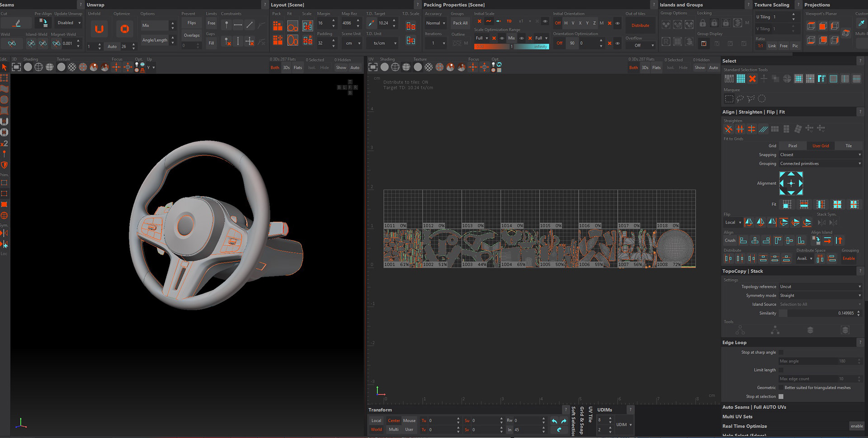
Task: Enable Stop at sharp angle checkbox
Action: click(x=781, y=352)
